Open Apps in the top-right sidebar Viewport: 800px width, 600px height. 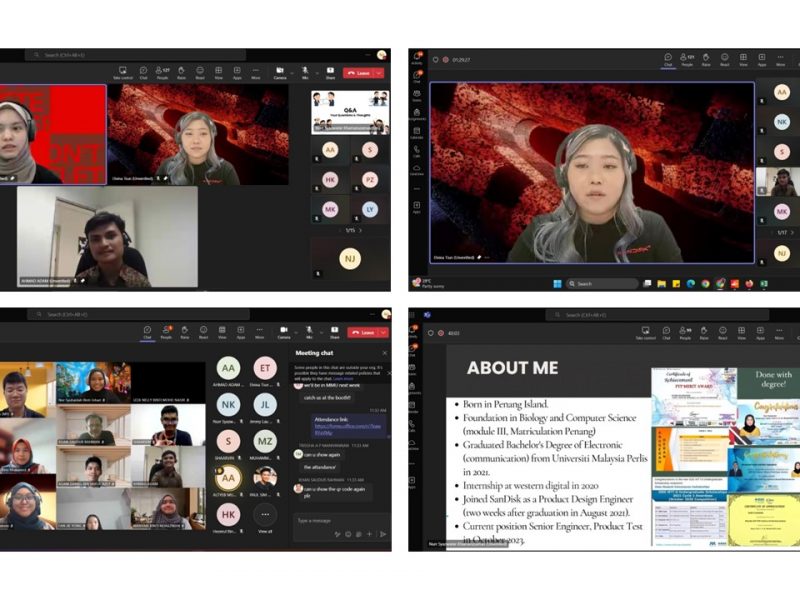pos(417,207)
